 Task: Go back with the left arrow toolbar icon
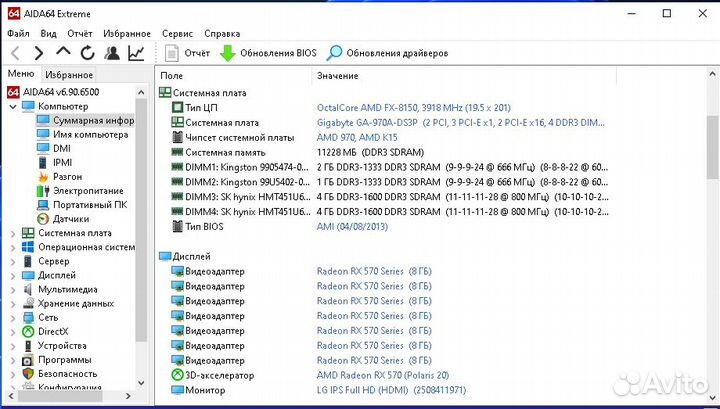pos(15,53)
